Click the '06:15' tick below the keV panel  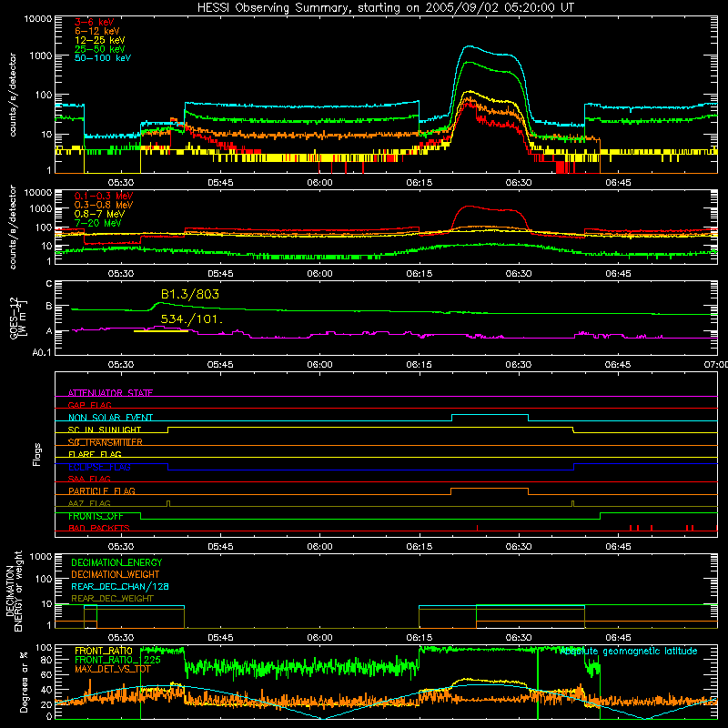pos(420,183)
